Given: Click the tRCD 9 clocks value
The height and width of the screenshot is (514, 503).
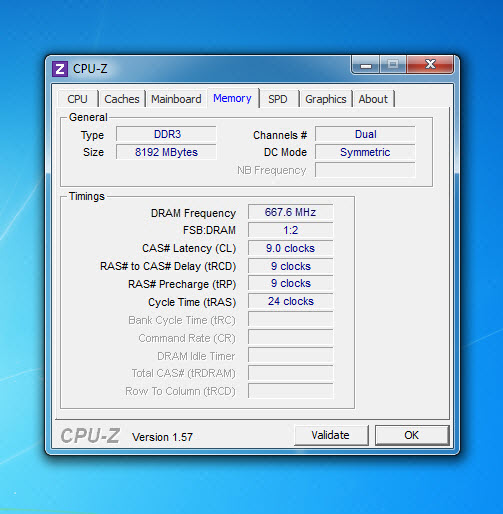Looking at the screenshot, I should (290, 266).
